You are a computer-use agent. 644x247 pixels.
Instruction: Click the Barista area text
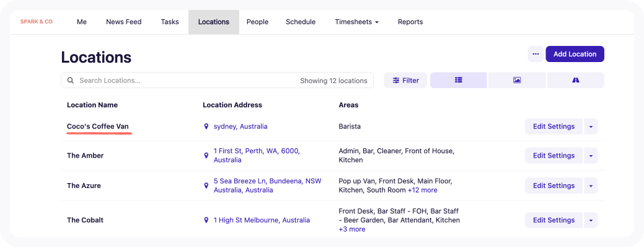[x=350, y=127]
